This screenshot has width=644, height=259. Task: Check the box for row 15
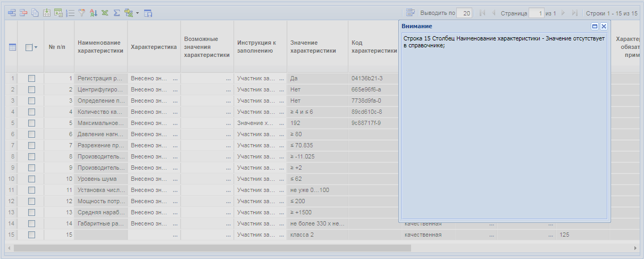coord(31,235)
